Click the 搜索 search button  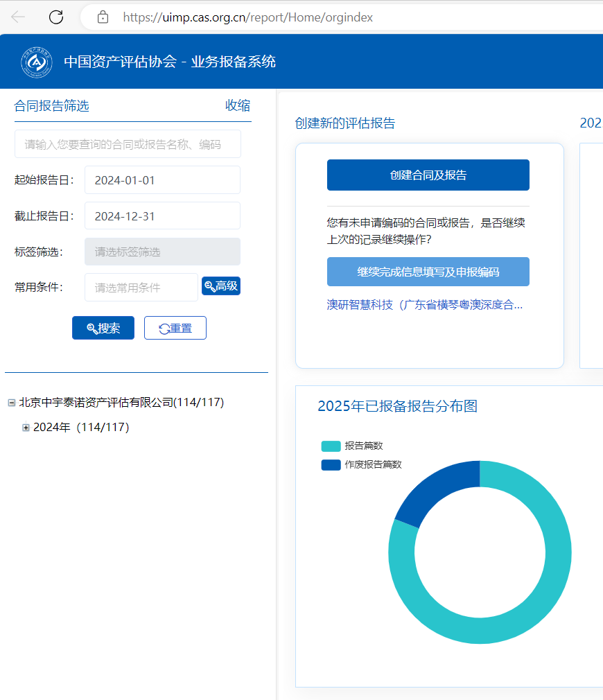pyautogui.click(x=103, y=328)
